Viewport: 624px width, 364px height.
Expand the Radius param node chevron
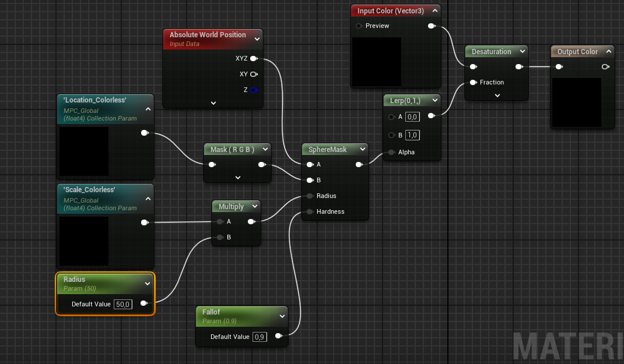(x=147, y=284)
